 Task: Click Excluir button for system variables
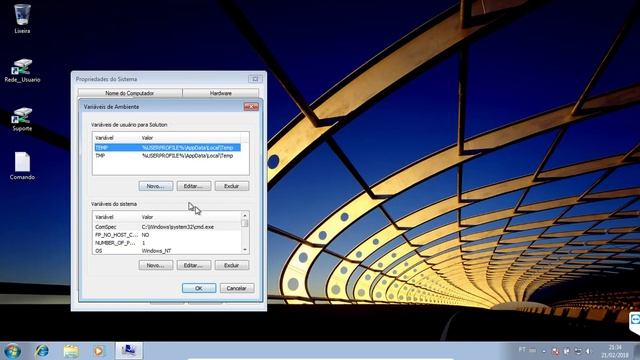point(231,265)
